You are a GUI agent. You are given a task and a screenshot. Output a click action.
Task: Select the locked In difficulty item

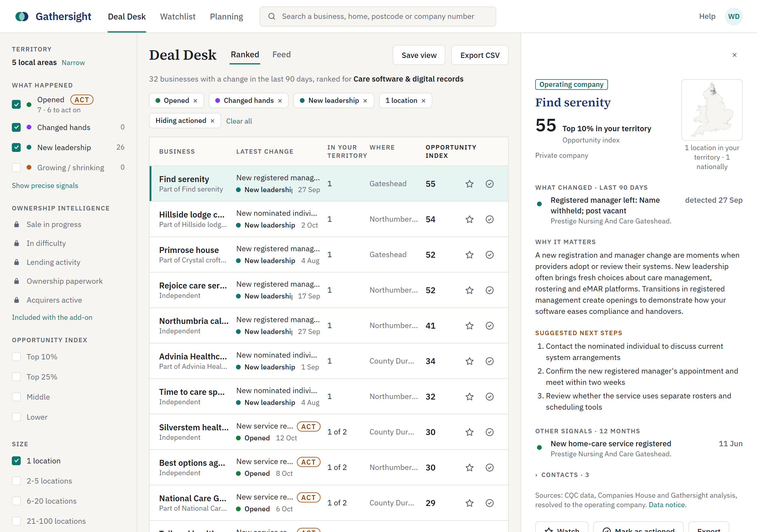40,243
